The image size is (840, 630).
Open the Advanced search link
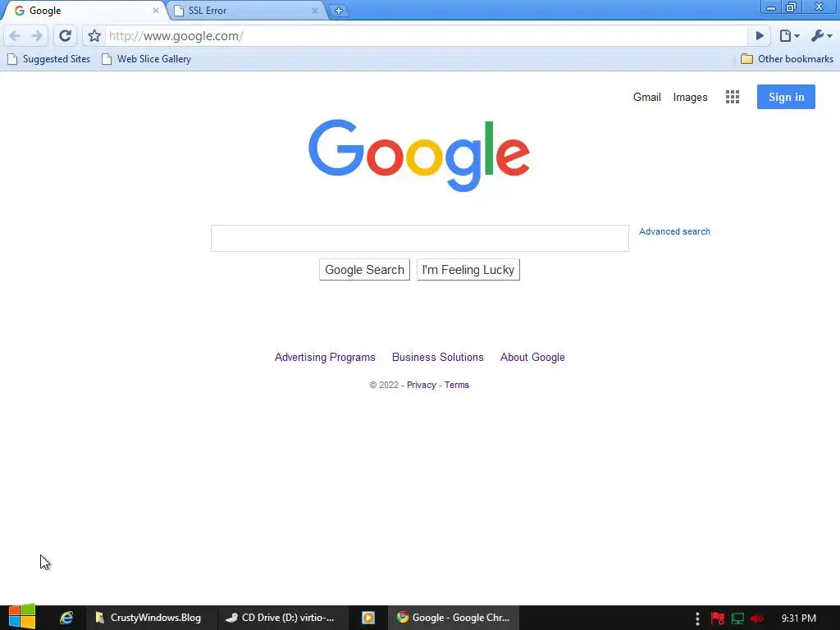click(674, 231)
